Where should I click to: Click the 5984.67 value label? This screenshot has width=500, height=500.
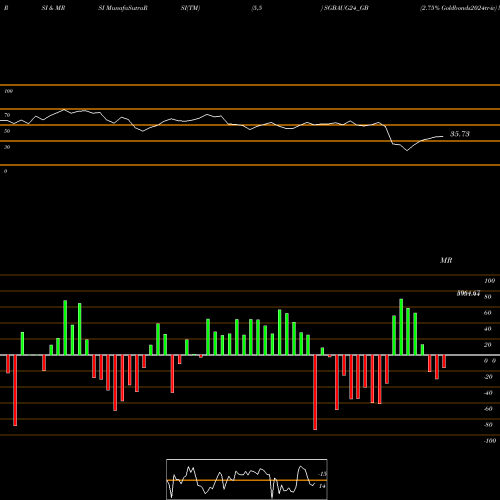pyautogui.click(x=468, y=294)
